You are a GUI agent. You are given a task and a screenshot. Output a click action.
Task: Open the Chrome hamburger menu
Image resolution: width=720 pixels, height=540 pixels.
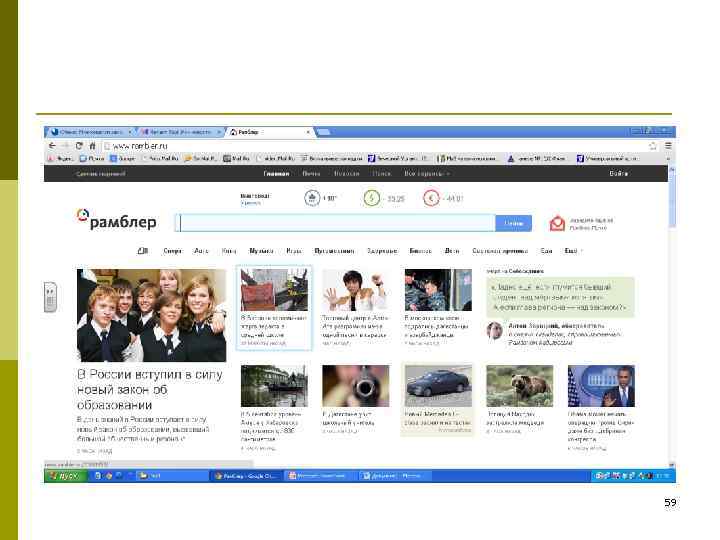point(668,146)
